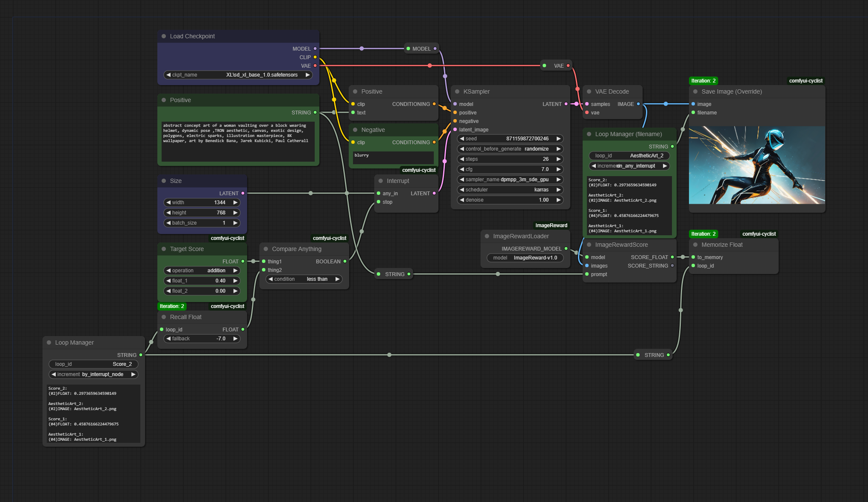
Task: Increase steps value with right arrow
Action: [558, 159]
